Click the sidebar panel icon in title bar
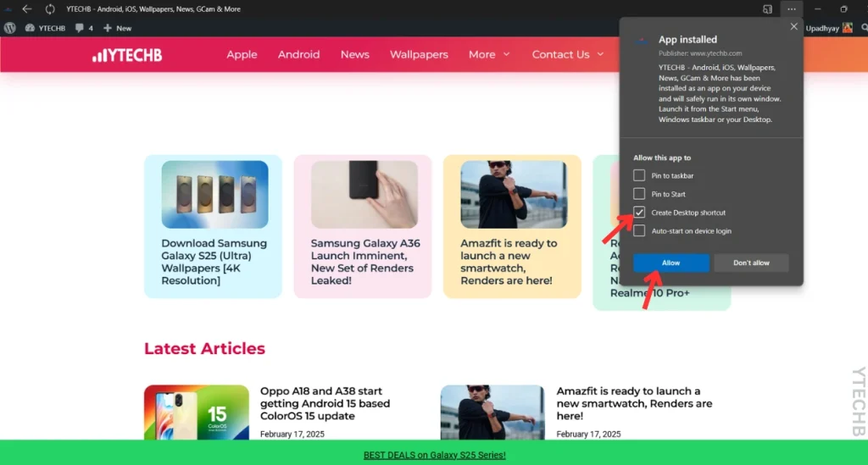Screen dimensions: 868x465 point(767,8)
